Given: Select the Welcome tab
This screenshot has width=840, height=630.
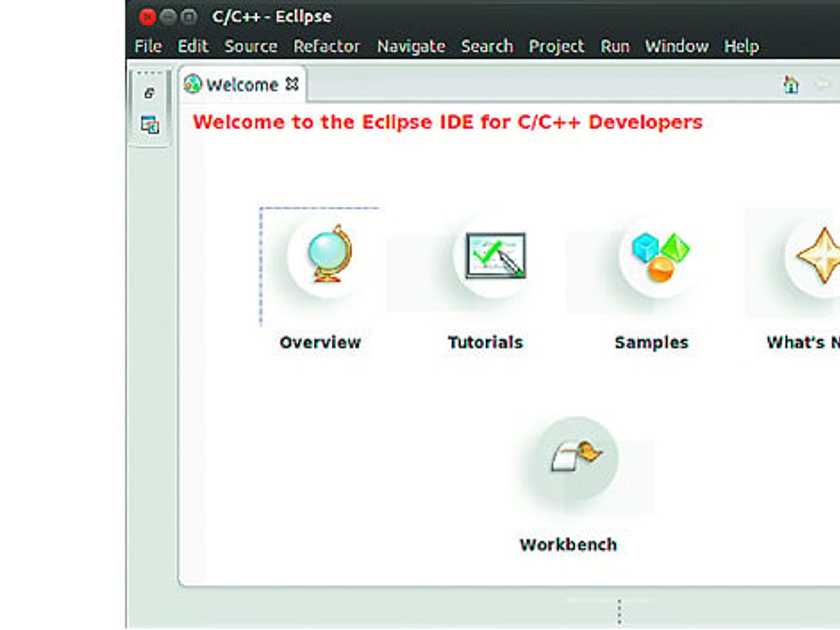Looking at the screenshot, I should tap(242, 84).
